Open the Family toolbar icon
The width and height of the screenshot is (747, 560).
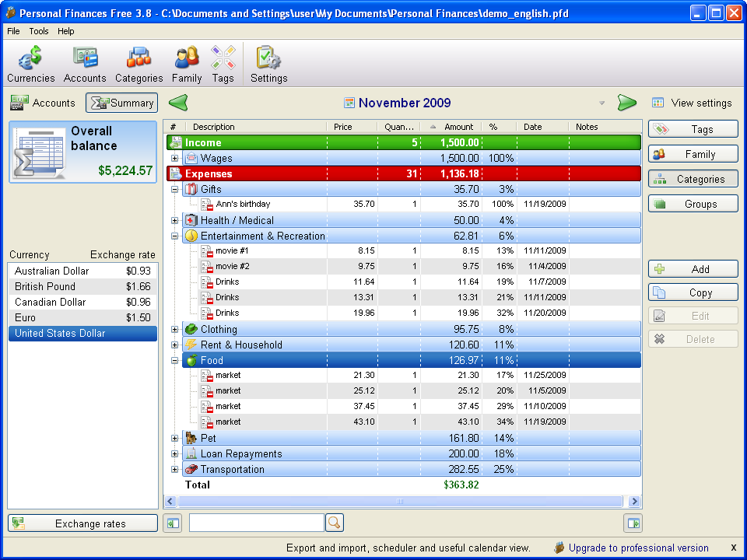click(187, 65)
